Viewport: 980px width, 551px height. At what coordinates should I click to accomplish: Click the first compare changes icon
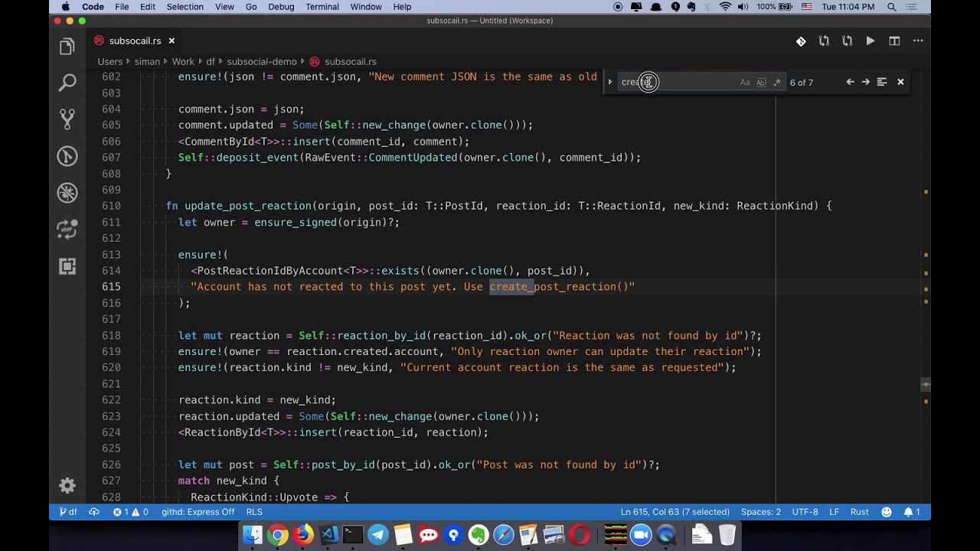click(x=824, y=41)
